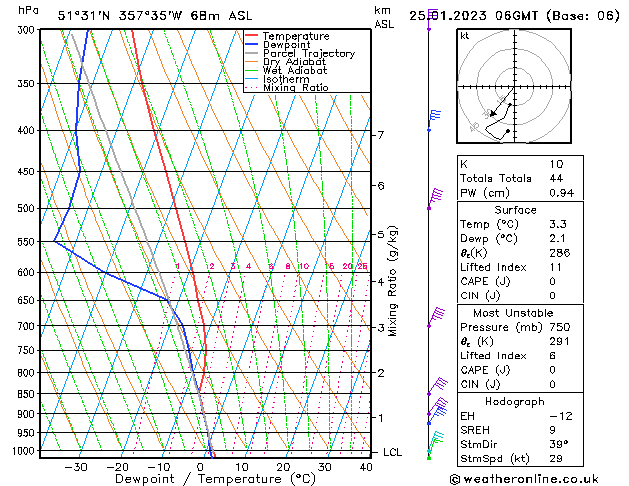629x486 pixels.
Task: Click the 750 pressure level label
Action: tap(28, 350)
